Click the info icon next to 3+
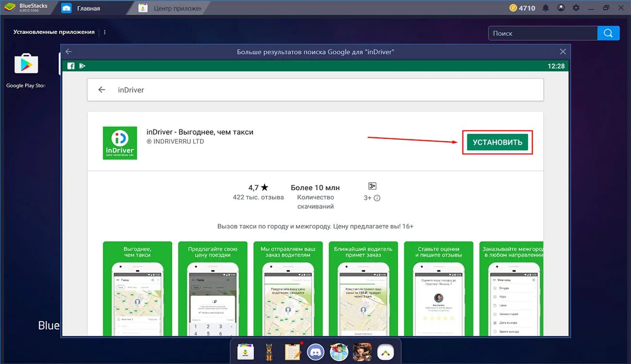The image size is (631, 364). click(x=377, y=198)
